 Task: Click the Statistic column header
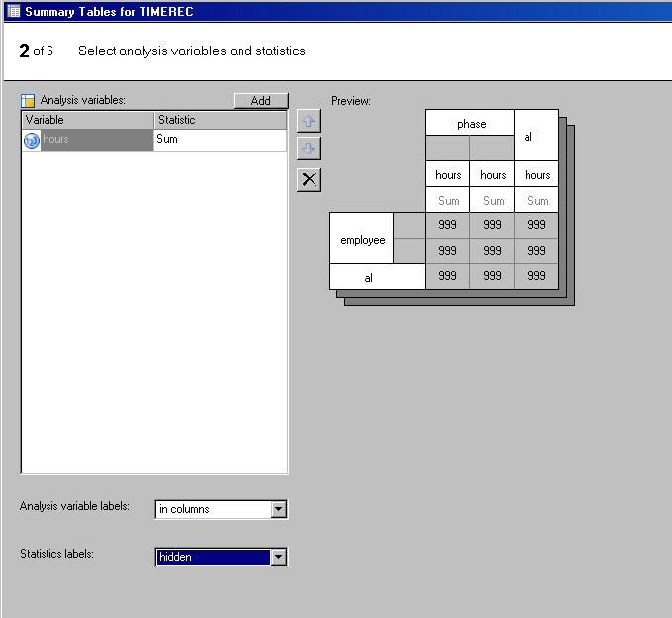coord(220,120)
